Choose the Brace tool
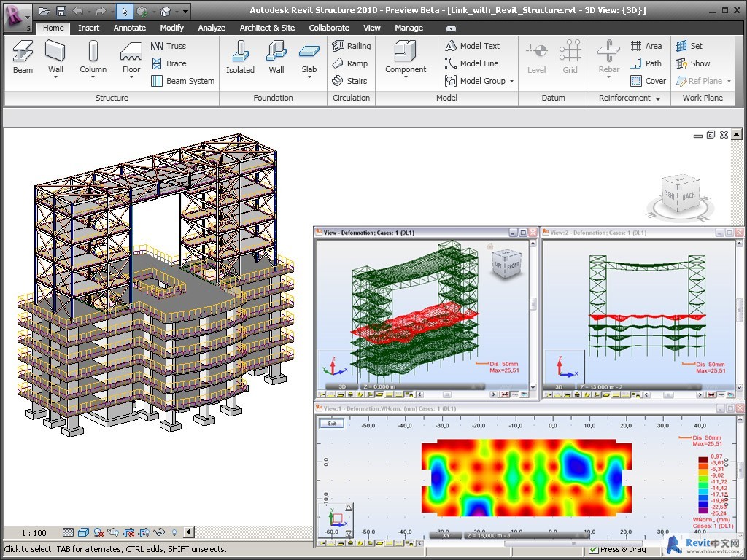747x560 pixels. tap(169, 63)
